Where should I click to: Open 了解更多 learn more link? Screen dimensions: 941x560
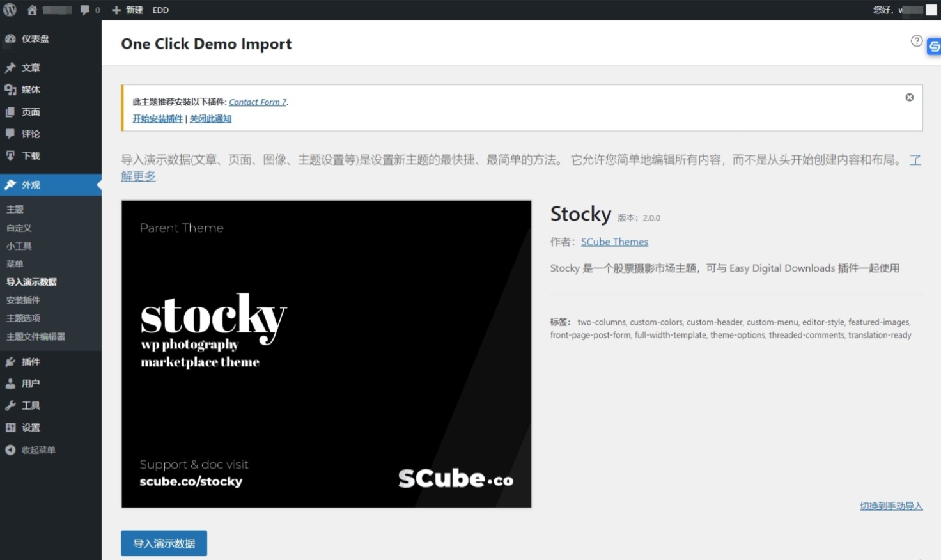coord(139,176)
